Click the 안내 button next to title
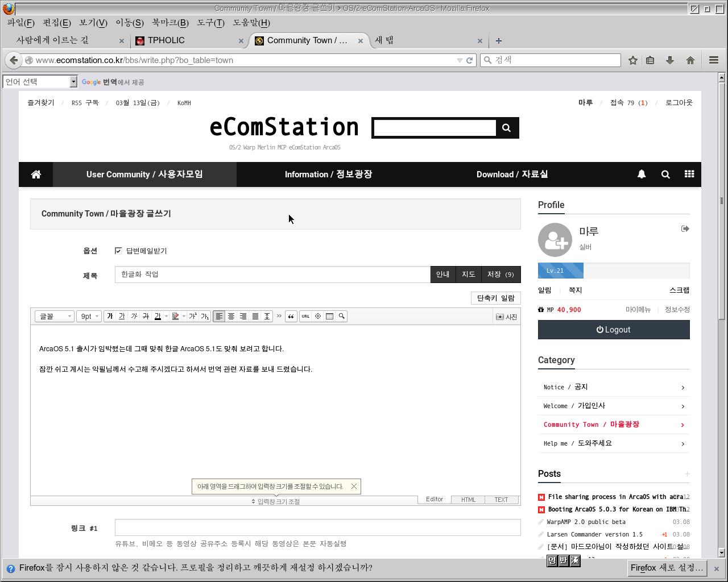Screen dimensions: 728x582 tap(443, 275)
